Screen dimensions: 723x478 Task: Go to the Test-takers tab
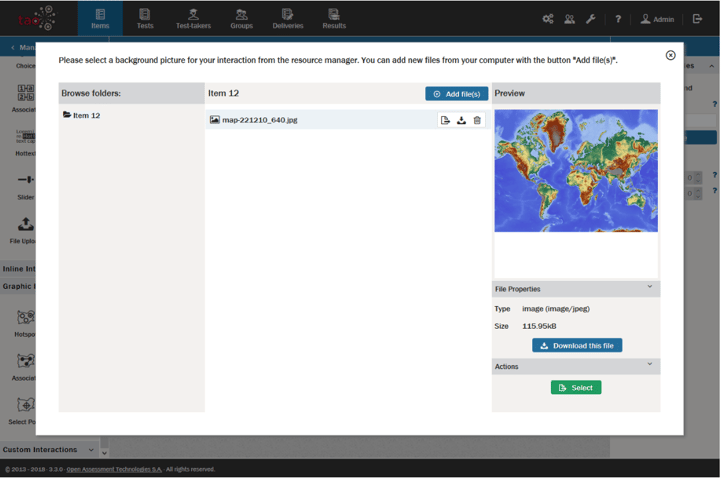pyautogui.click(x=193, y=18)
